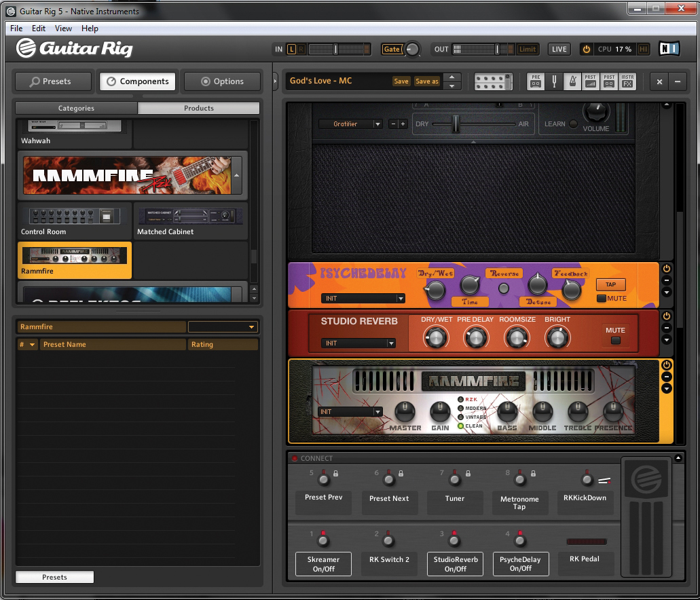Screen dimensions: 700x600
Task: Show the Master FX module
Action: [x=627, y=81]
